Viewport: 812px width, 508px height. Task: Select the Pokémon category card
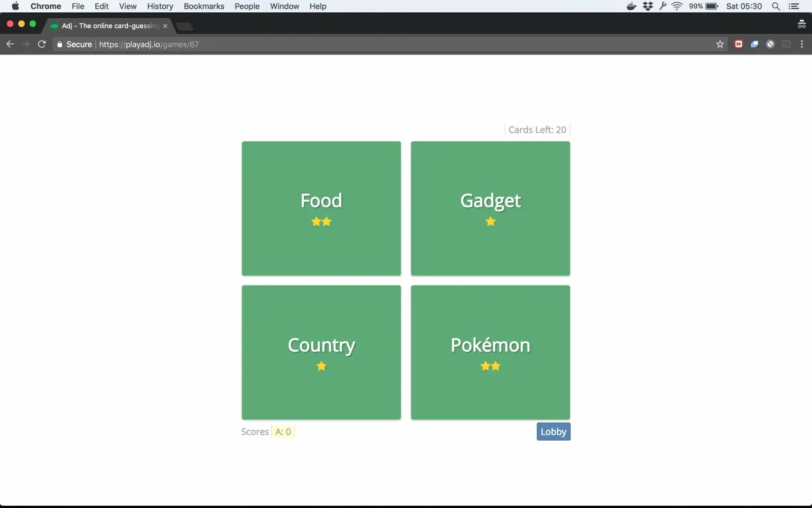491,352
